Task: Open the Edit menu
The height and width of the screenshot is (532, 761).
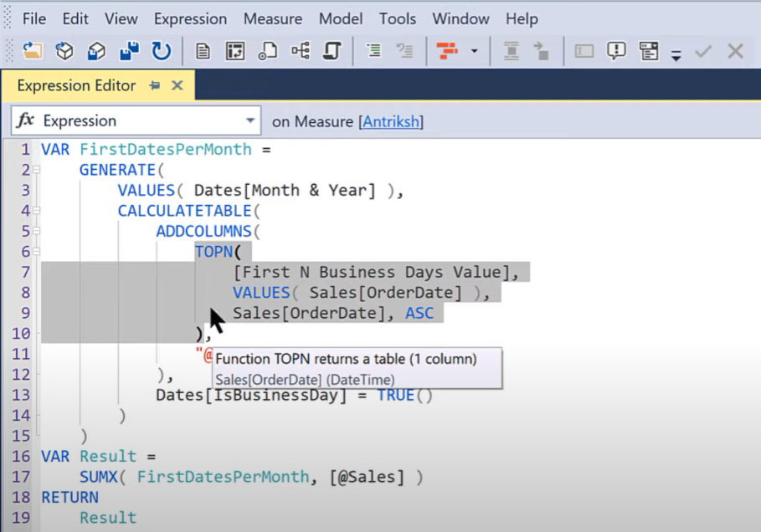Action: click(x=75, y=19)
